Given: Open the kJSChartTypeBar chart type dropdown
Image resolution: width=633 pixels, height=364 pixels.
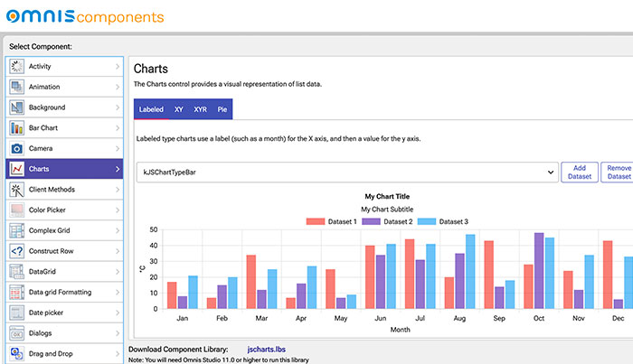Looking at the screenshot, I should click(346, 173).
